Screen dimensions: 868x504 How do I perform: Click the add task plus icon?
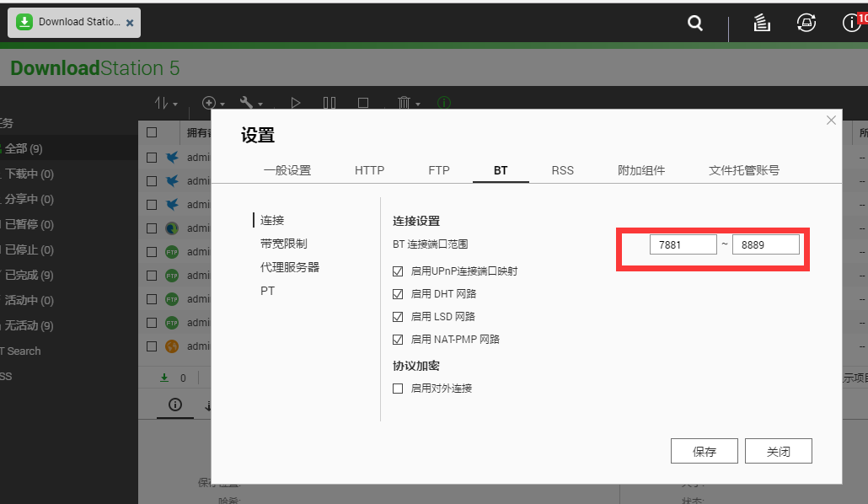pyautogui.click(x=209, y=103)
